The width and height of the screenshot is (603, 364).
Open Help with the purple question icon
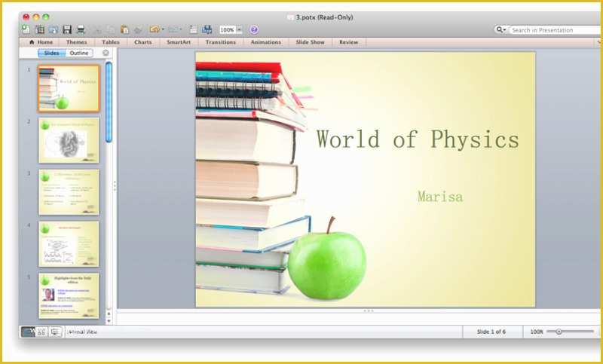tap(254, 29)
